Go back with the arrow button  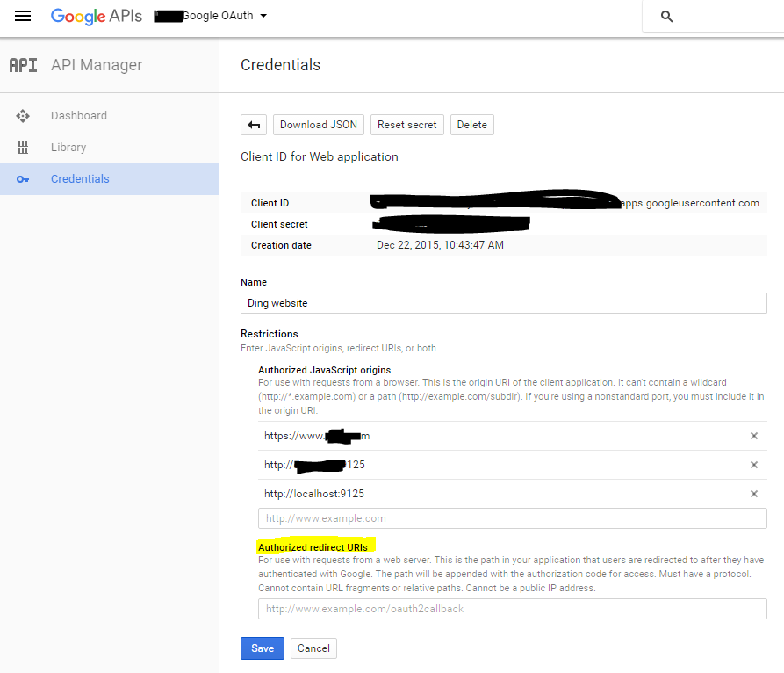click(x=254, y=125)
